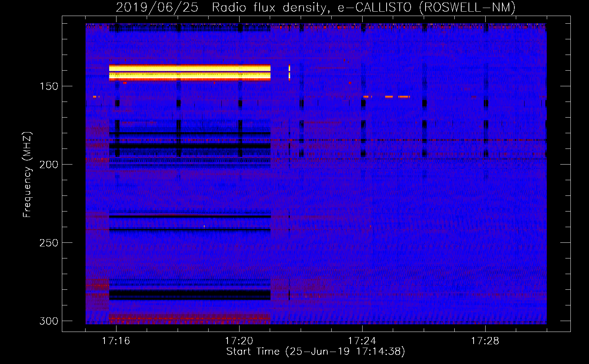Click the bright yellow emission band near 140 MHz

click(x=190, y=72)
